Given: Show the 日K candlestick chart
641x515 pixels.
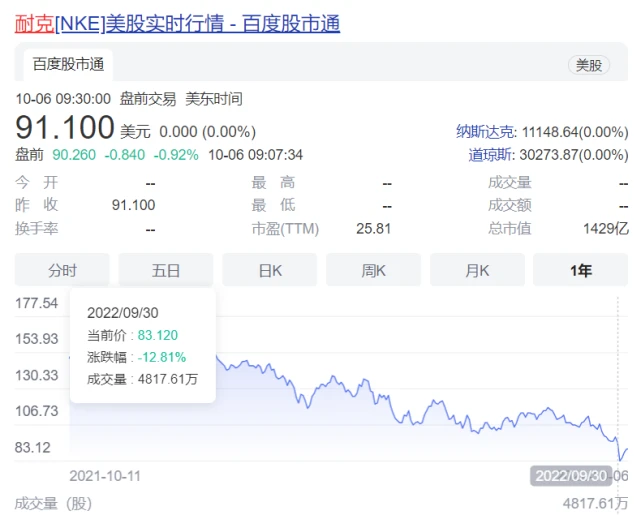Looking at the screenshot, I should click(x=270, y=270).
